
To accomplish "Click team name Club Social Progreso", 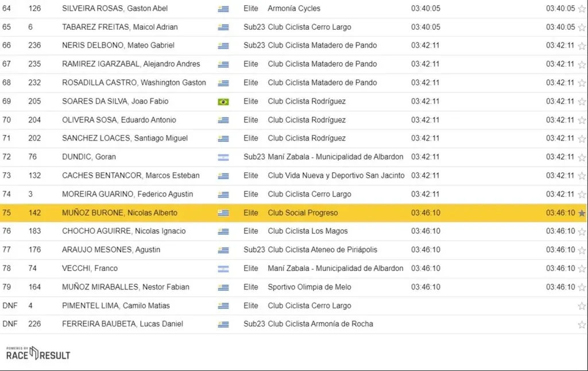I will (x=303, y=213).
